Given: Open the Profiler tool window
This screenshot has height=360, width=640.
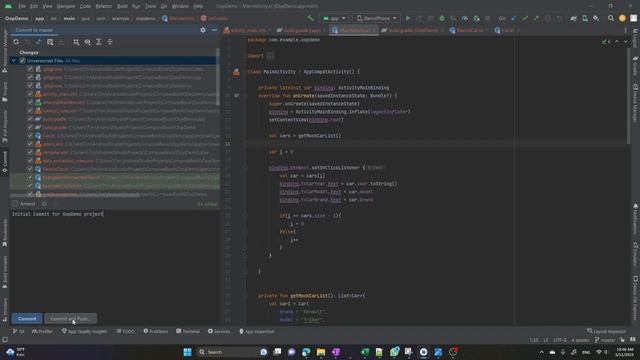Looking at the screenshot, I should pos(42,331).
